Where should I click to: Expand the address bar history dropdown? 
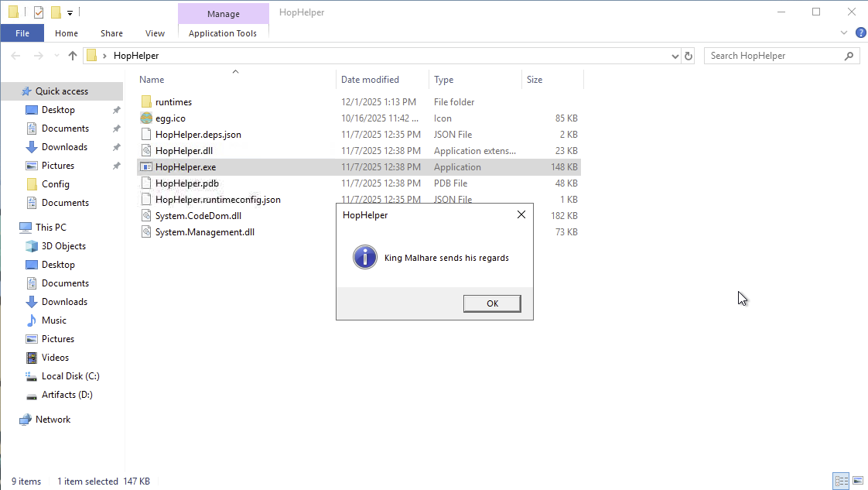[675, 56]
